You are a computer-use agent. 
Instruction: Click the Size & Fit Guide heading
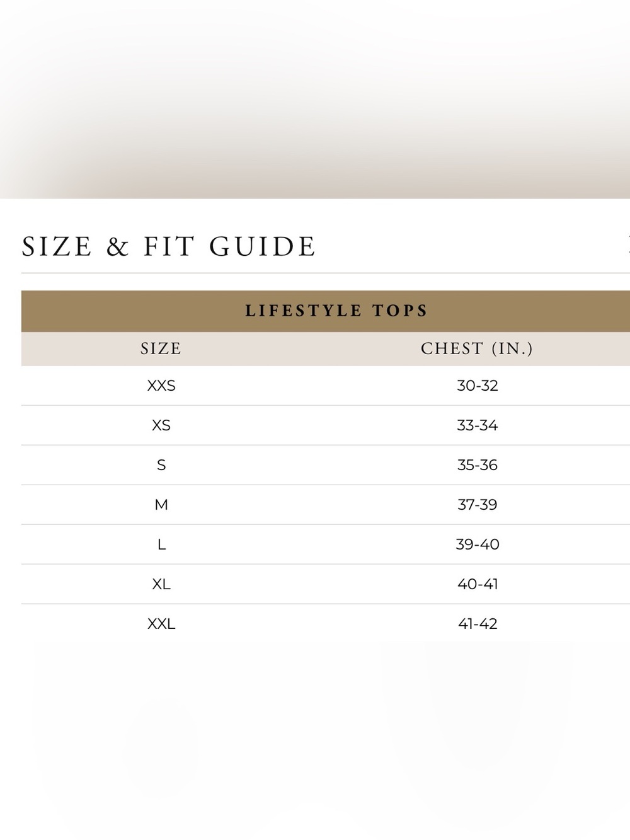point(169,246)
